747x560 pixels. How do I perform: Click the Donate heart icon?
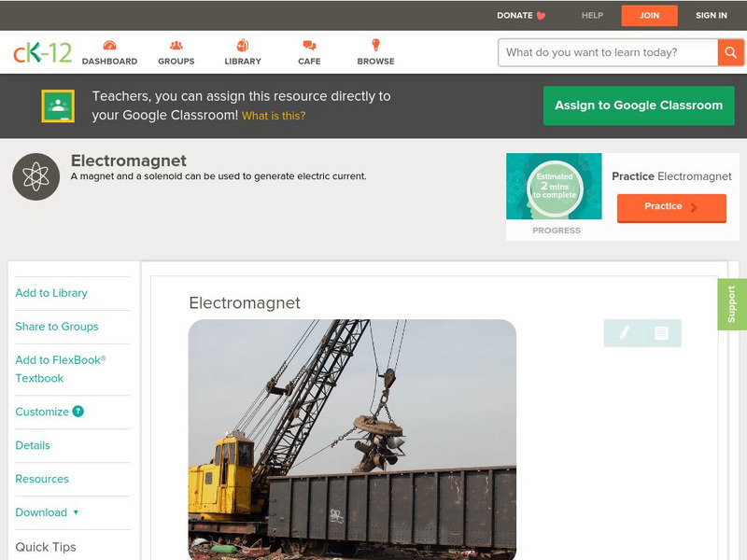tap(541, 16)
